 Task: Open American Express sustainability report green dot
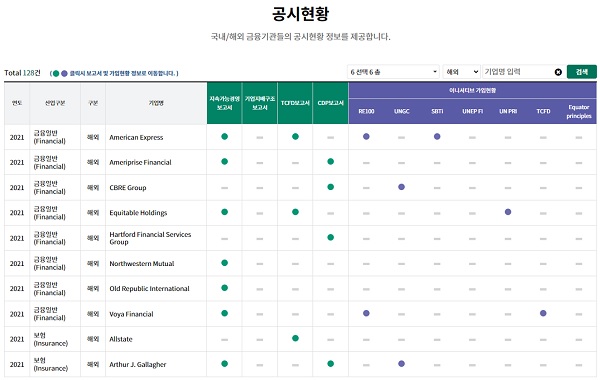click(x=225, y=137)
